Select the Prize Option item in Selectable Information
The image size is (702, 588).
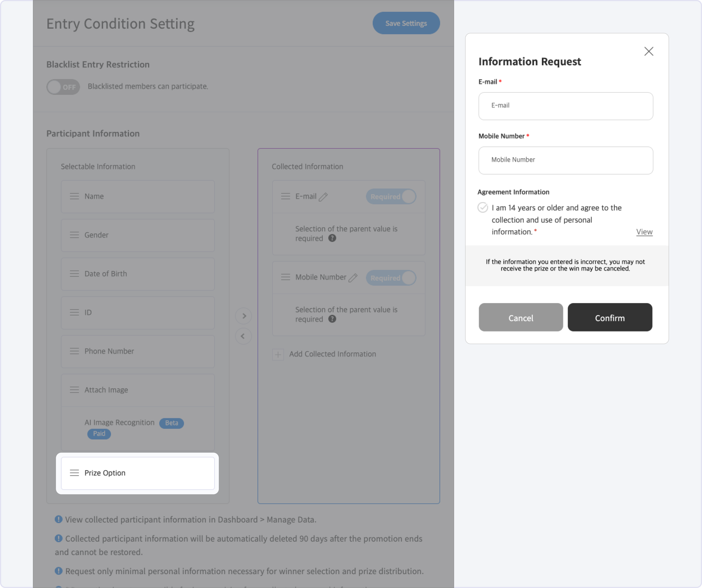click(x=138, y=473)
